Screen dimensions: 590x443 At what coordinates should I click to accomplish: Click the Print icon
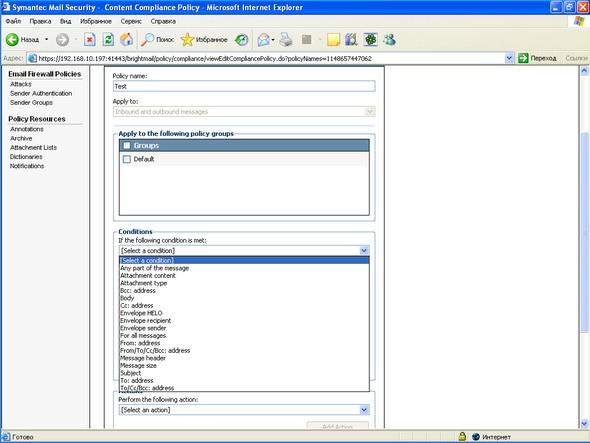[x=286, y=40]
